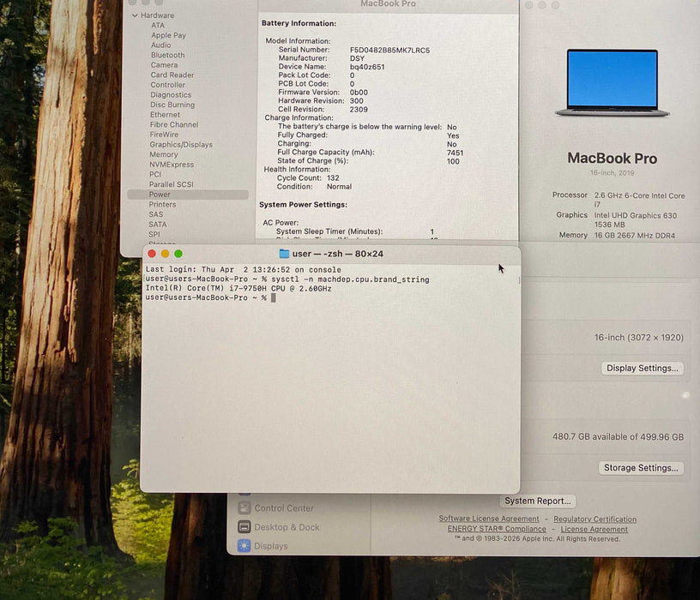700x600 pixels.
Task: Click the Memory value 16 GB 2667 MHz DDR4
Action: tap(635, 236)
